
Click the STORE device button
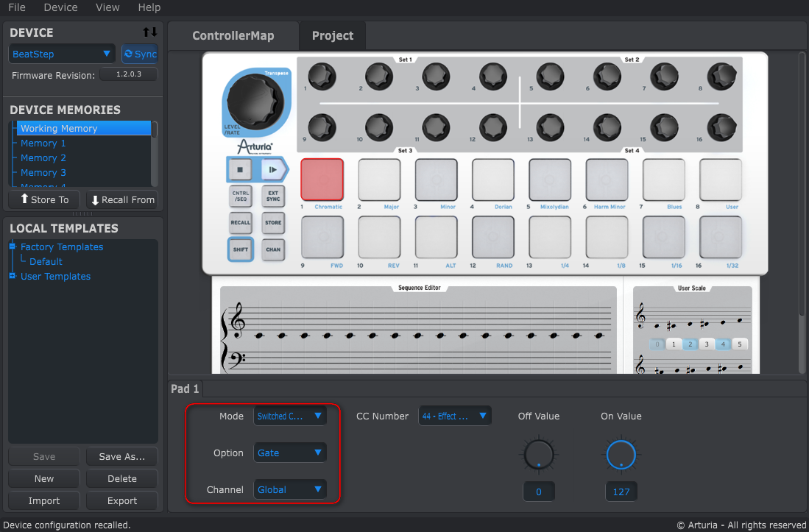[273, 223]
